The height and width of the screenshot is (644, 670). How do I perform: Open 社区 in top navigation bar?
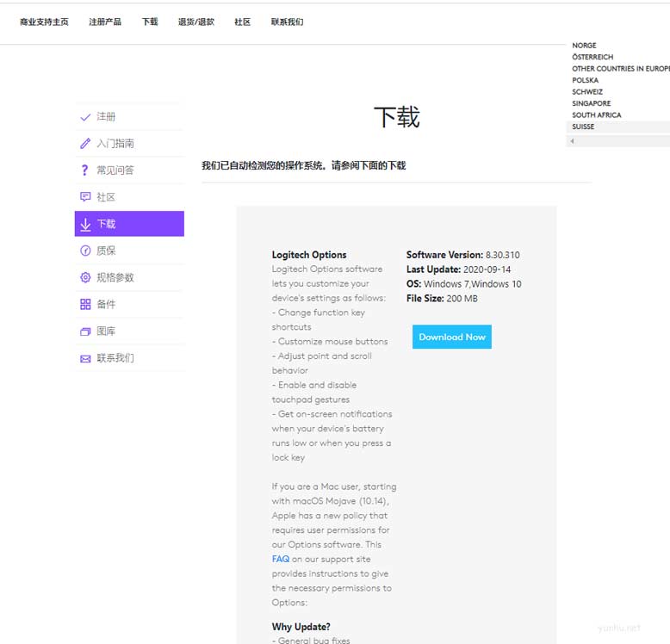pyautogui.click(x=242, y=22)
